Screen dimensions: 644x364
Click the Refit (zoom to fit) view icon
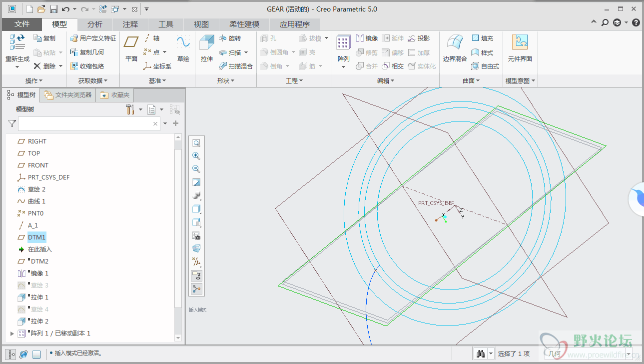pyautogui.click(x=196, y=143)
